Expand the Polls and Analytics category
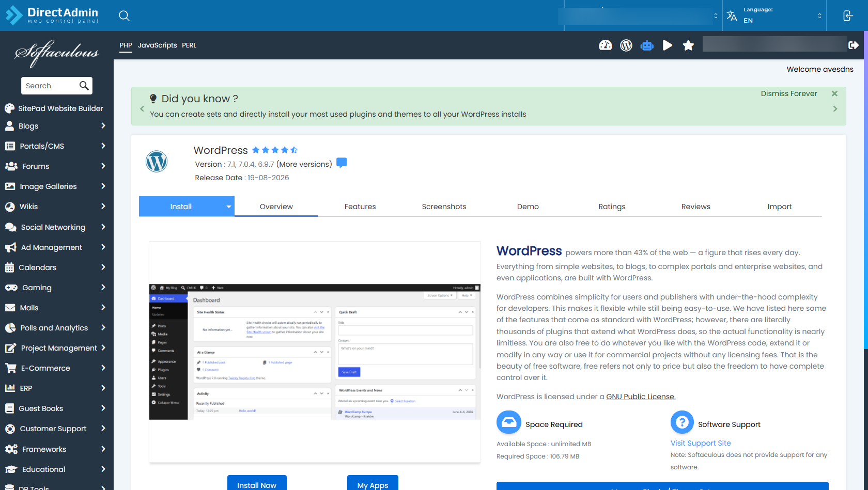Viewport: 868px width, 490px height. (103, 328)
